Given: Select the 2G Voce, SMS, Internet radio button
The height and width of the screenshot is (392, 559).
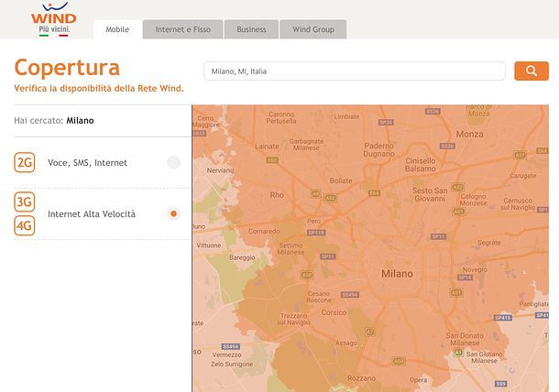Looking at the screenshot, I should 173,162.
